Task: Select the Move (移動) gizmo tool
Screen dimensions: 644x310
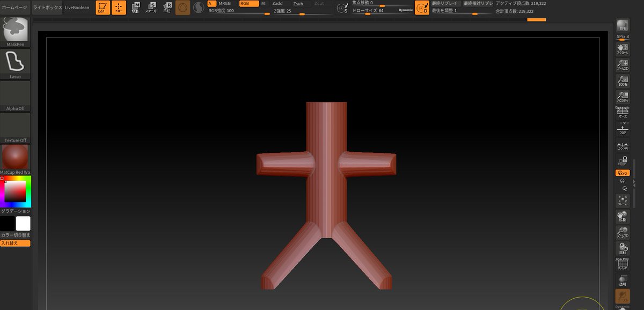Action: [x=135, y=8]
